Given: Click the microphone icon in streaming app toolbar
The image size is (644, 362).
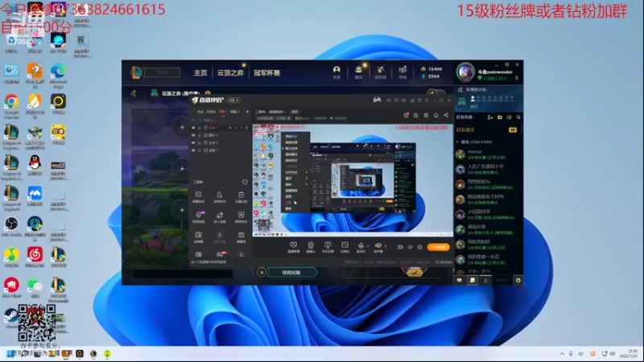Looking at the screenshot, I should click(x=361, y=246).
